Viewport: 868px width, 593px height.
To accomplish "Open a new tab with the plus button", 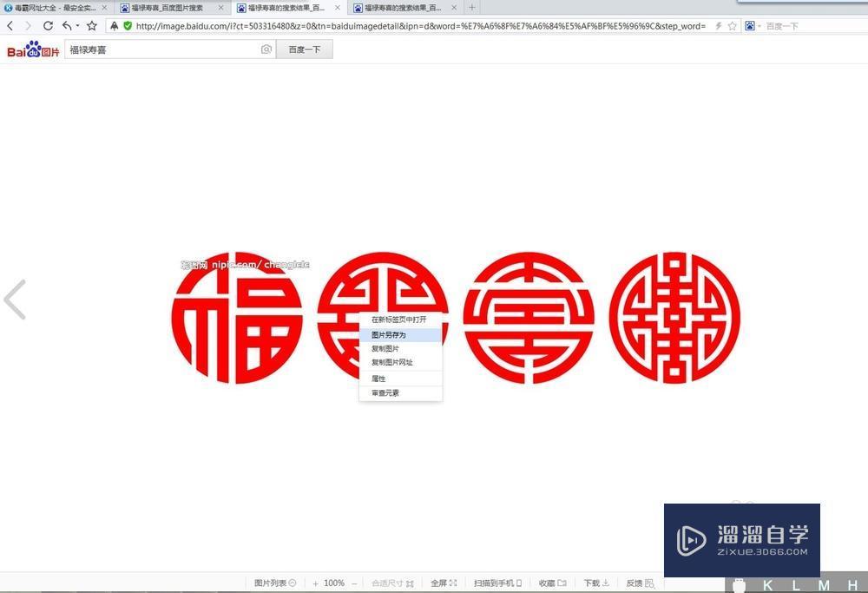I will pos(471,8).
